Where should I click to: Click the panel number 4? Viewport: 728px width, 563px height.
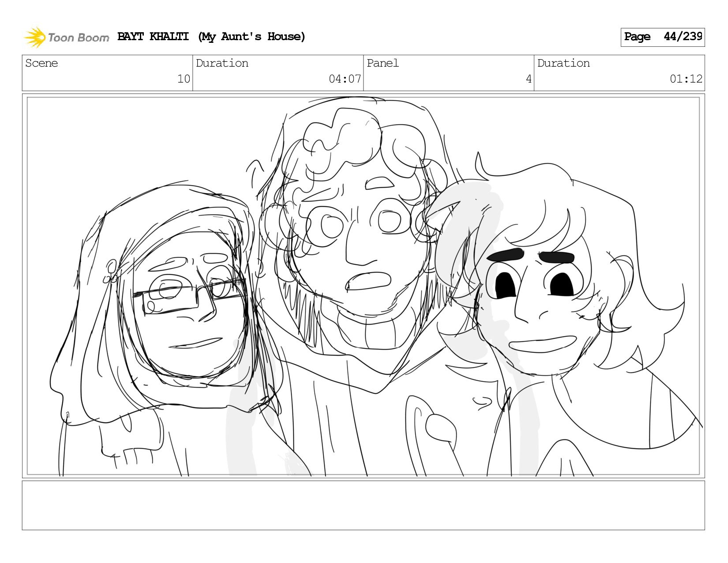[x=529, y=79]
